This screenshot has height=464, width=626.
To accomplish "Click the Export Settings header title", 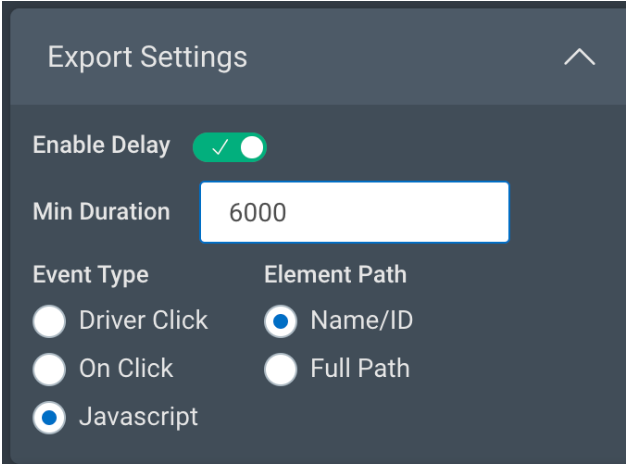I will (x=147, y=57).
